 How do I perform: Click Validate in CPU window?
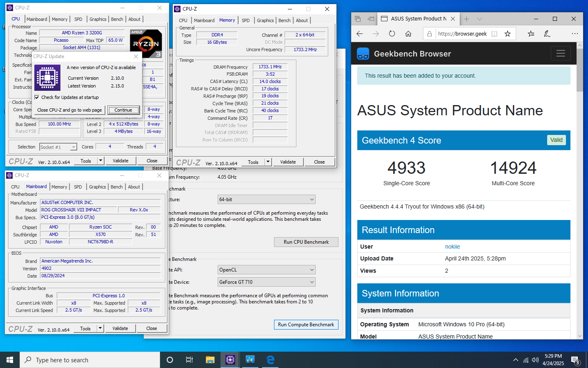point(120,161)
